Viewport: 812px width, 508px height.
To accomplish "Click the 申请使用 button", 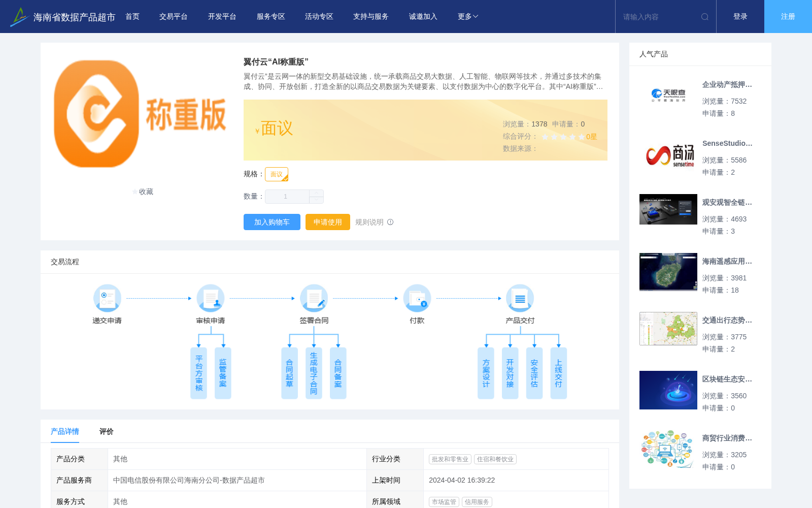I will pyautogui.click(x=328, y=222).
